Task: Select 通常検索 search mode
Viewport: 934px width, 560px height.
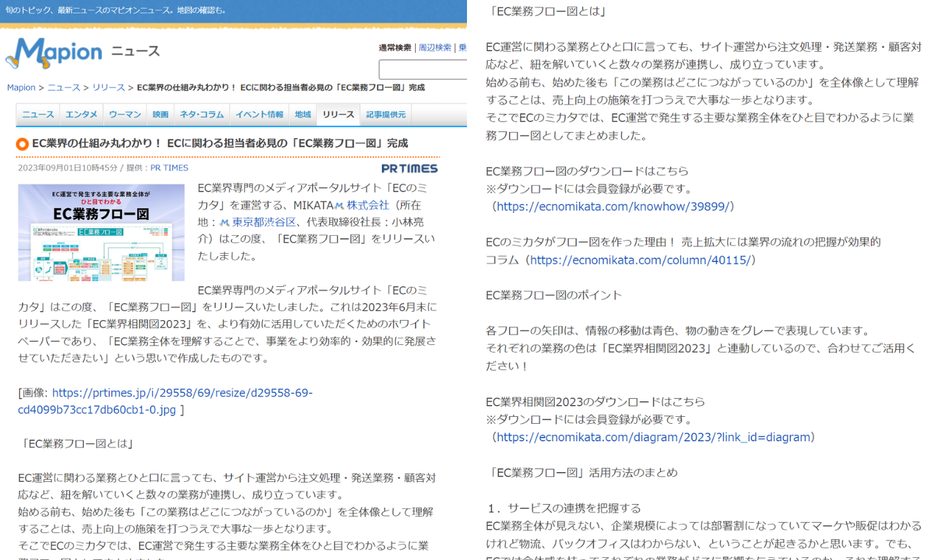Action: (x=395, y=48)
